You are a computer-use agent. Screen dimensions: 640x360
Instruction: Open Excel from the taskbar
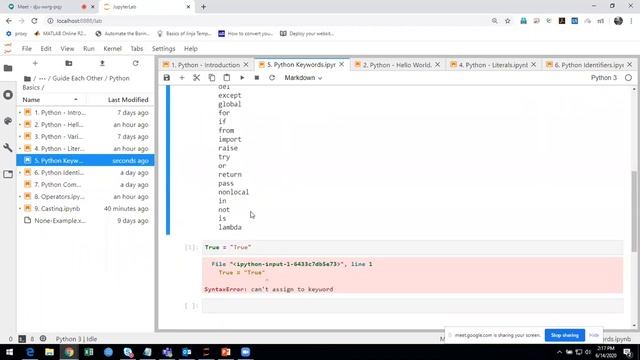coord(89,352)
